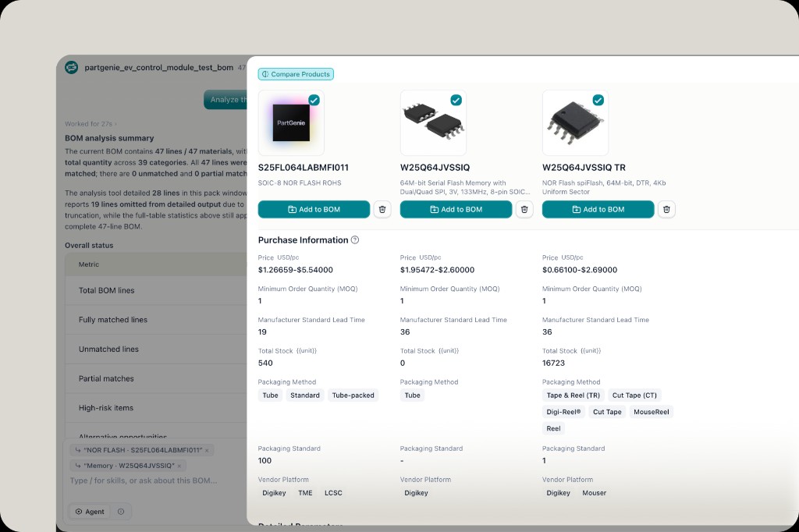Expand the 'Worked for 27s' chevron
The image size is (799, 532).
(115, 124)
